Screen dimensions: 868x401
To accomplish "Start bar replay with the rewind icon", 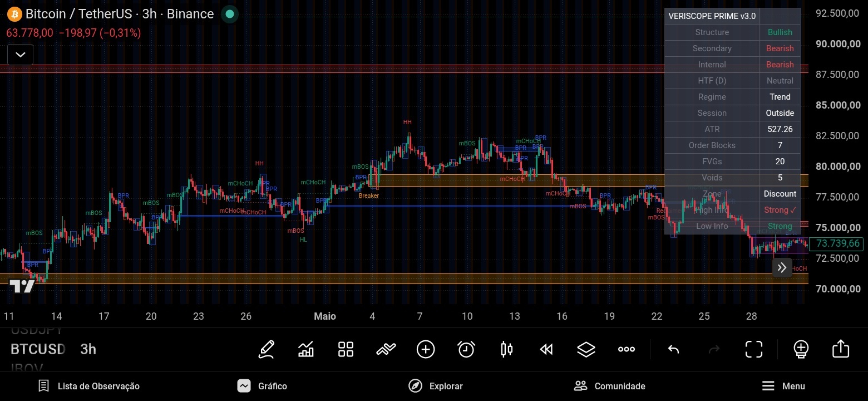I will [x=546, y=349].
